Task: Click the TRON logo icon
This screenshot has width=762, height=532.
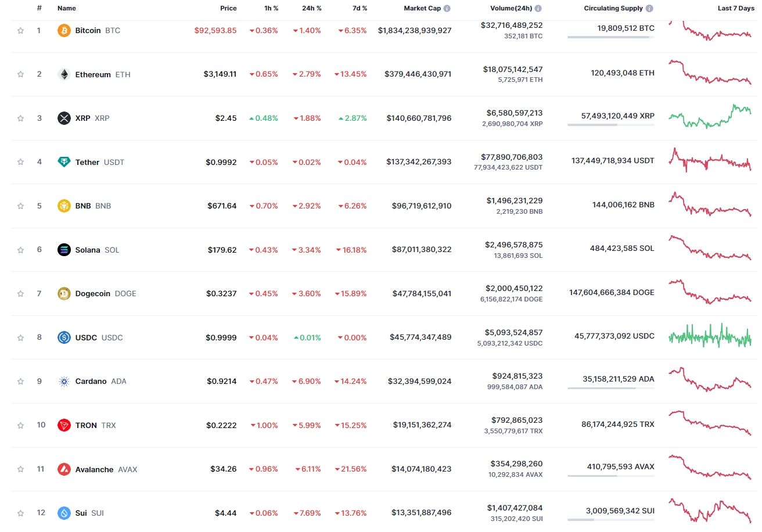Action: pos(64,425)
